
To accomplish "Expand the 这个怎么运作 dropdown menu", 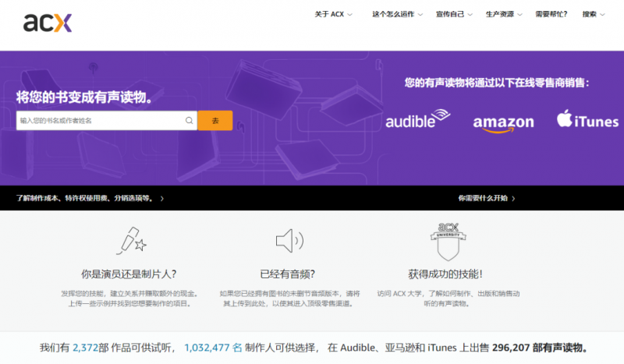I will [x=397, y=14].
